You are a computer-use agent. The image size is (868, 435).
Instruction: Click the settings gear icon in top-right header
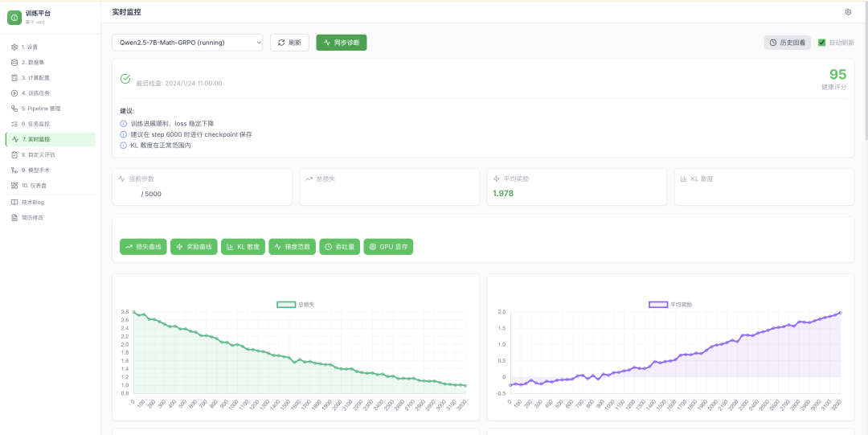(x=848, y=12)
